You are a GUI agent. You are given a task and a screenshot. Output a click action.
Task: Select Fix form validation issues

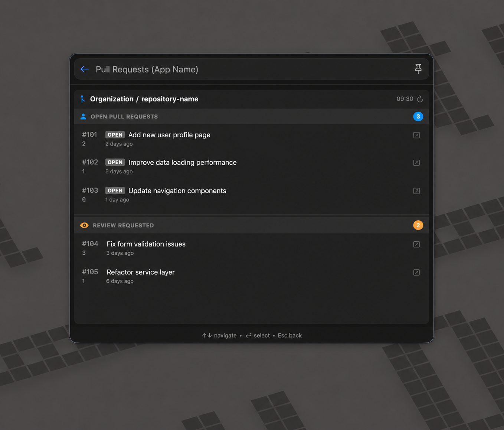pyautogui.click(x=146, y=244)
